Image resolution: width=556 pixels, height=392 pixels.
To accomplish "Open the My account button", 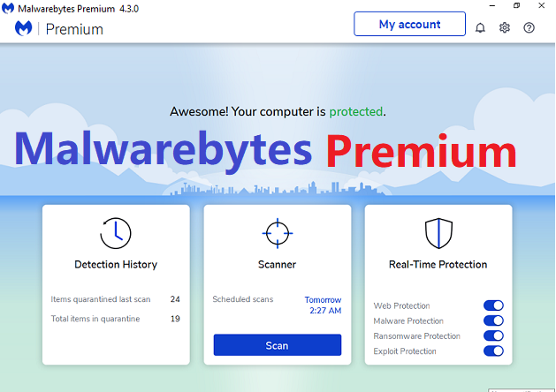I will [409, 24].
